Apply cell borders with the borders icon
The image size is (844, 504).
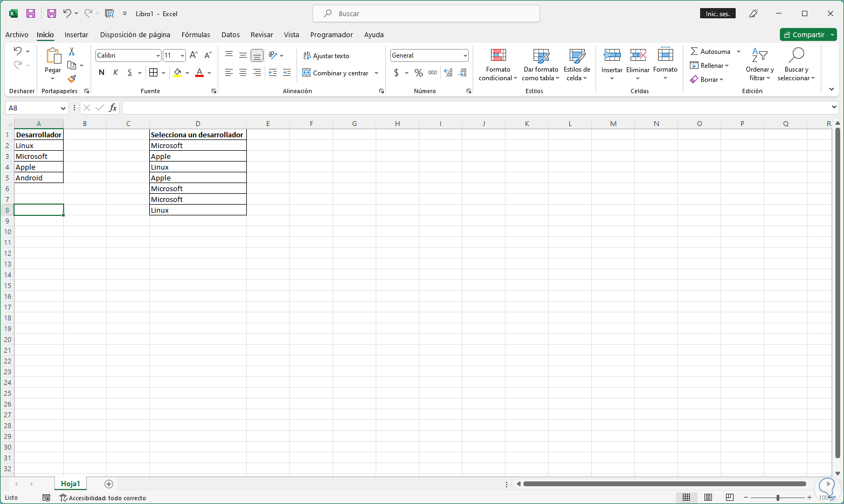pyautogui.click(x=154, y=73)
